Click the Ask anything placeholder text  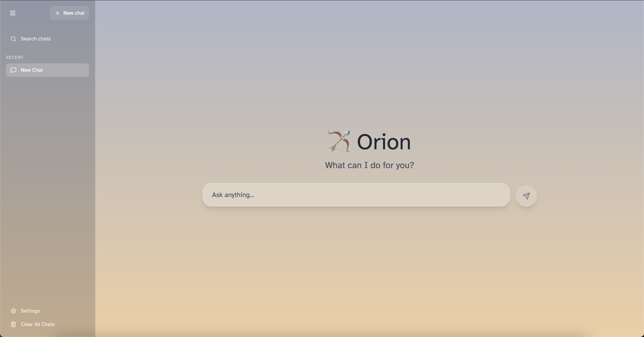[x=233, y=195]
